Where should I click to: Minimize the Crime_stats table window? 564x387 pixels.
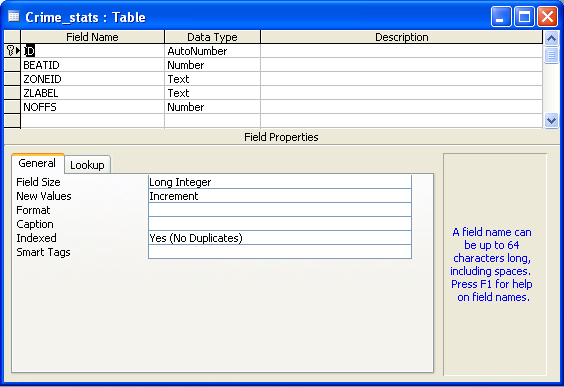click(501, 17)
